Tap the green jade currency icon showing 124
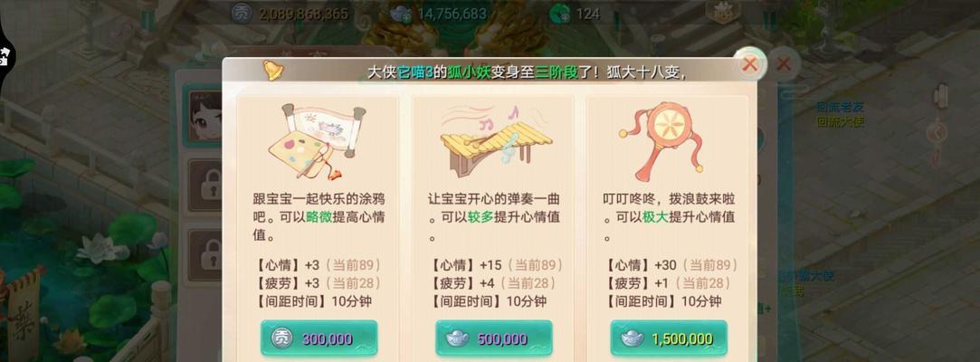The image size is (980, 362). pos(560,14)
